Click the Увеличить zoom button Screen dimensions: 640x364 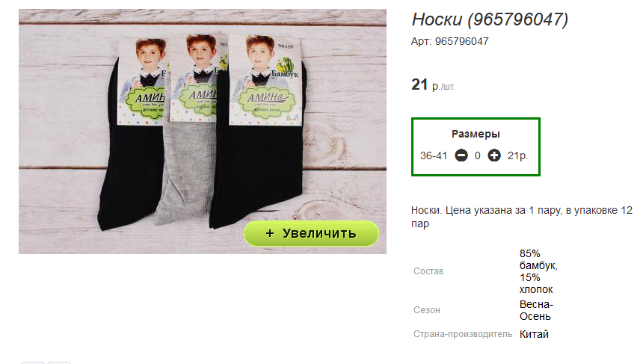click(311, 233)
